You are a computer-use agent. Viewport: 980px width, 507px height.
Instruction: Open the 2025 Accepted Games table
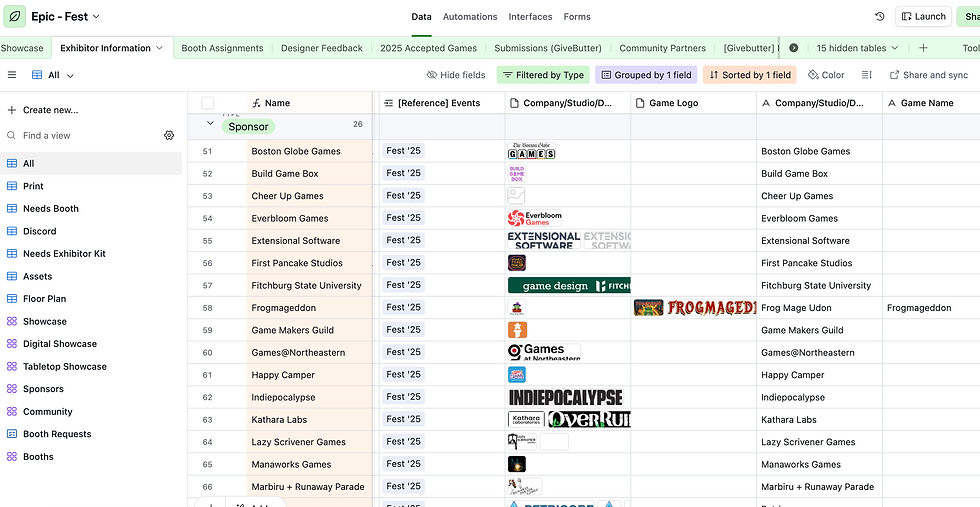tap(428, 48)
